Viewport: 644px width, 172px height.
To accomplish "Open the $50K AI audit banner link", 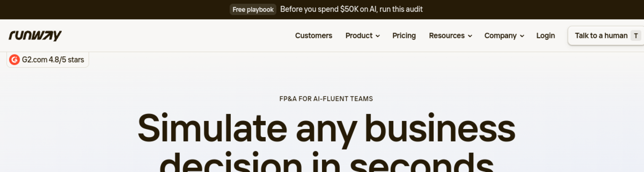I will click(351, 9).
